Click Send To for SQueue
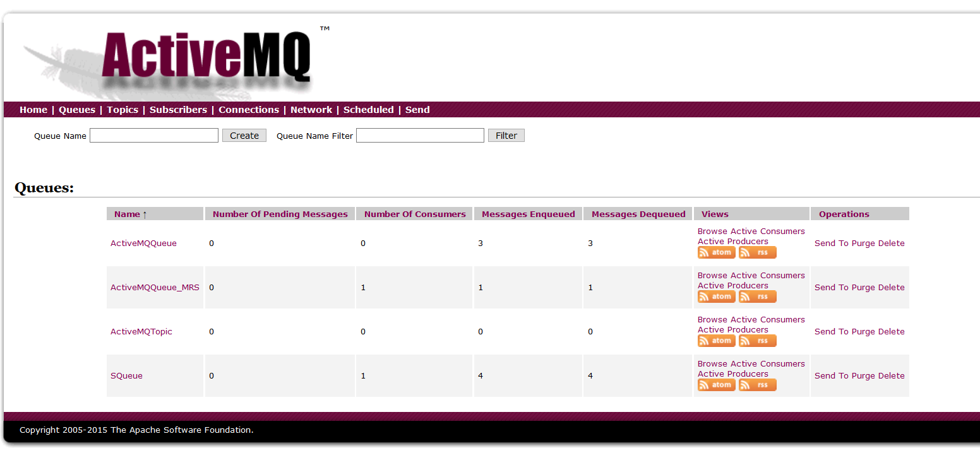 point(832,375)
